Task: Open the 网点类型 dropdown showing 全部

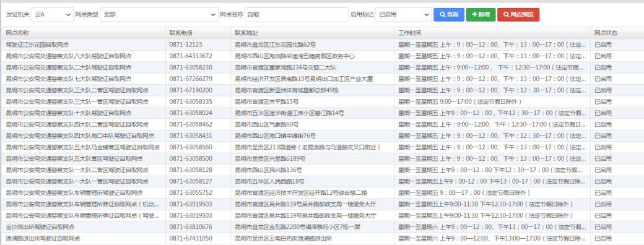Action: click(x=159, y=14)
